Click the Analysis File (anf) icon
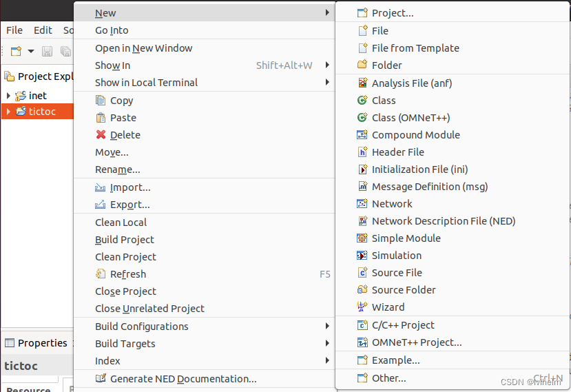 (362, 83)
